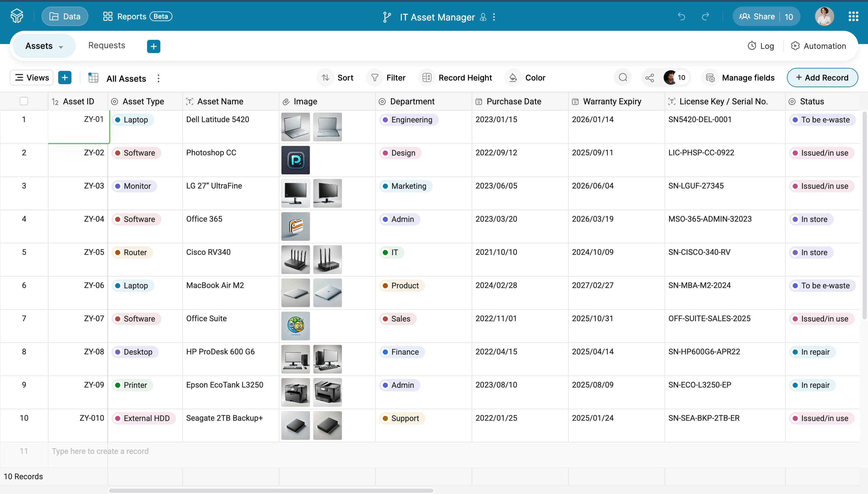Click the share view icon

[649, 78]
